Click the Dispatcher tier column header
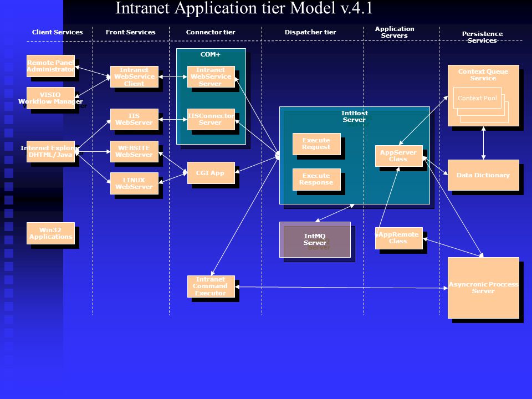Viewport: 532px width, 399px height. pos(310,32)
